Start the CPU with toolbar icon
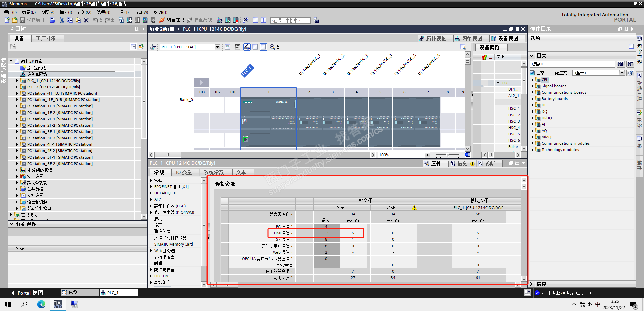 click(228, 20)
